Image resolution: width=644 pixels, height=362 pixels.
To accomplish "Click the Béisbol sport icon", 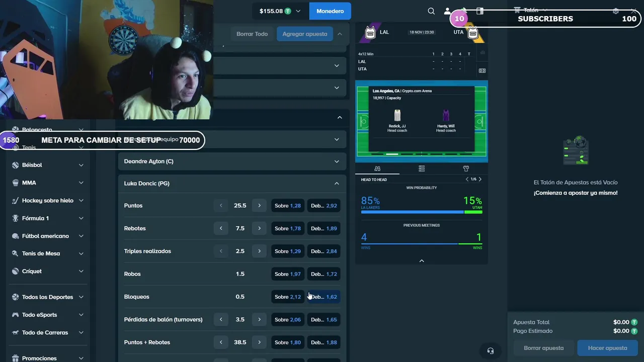I will [16, 165].
